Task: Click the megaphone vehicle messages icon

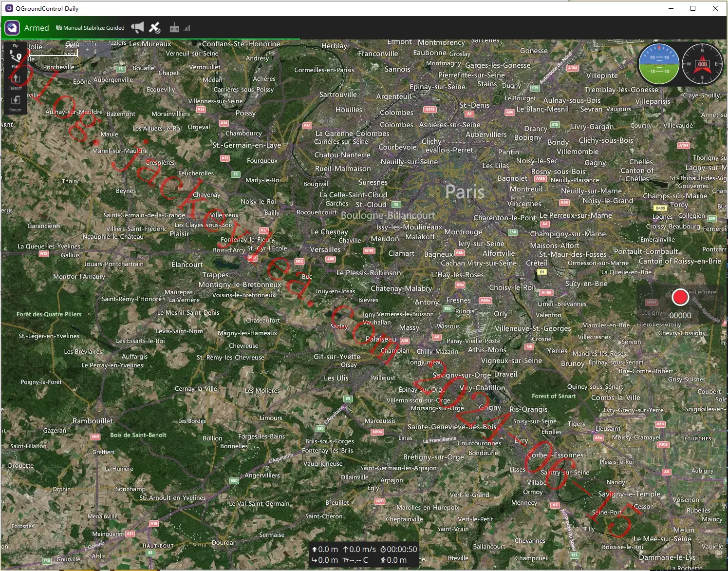Action: [138, 28]
